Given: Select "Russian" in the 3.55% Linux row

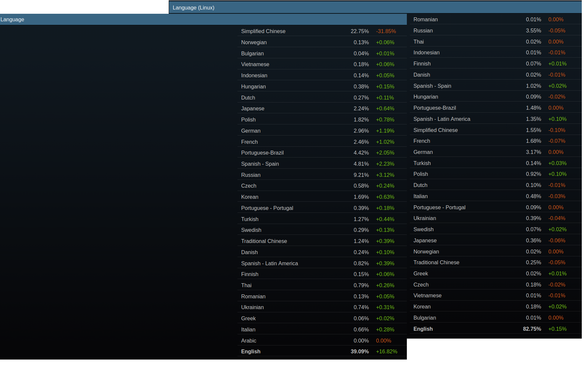Looking at the screenshot, I should pos(423,30).
